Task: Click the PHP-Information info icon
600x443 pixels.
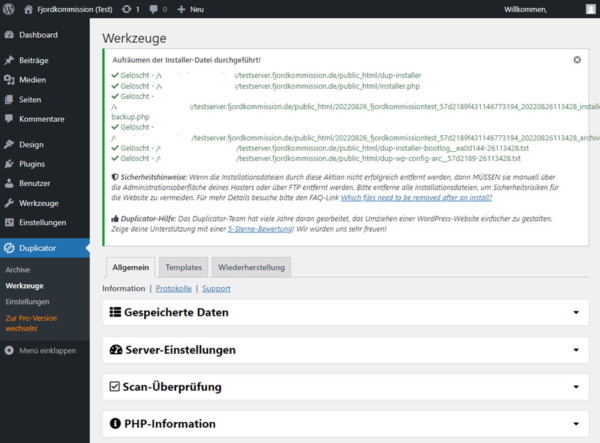Action: click(115, 423)
